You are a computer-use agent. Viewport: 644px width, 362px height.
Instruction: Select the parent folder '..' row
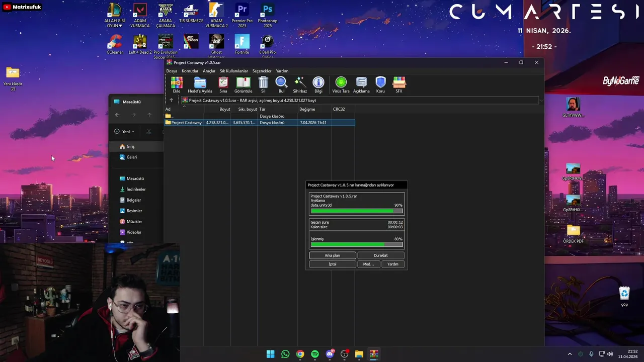coord(260,116)
